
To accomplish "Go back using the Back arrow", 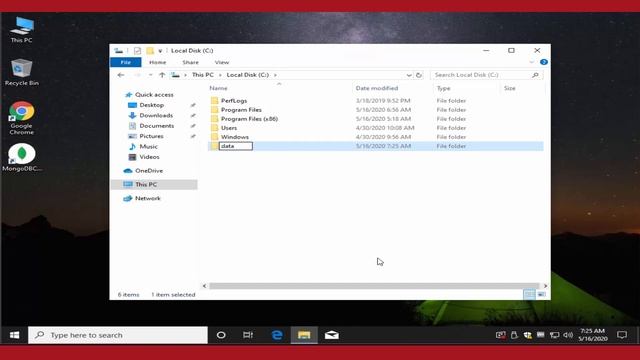I will (121, 75).
